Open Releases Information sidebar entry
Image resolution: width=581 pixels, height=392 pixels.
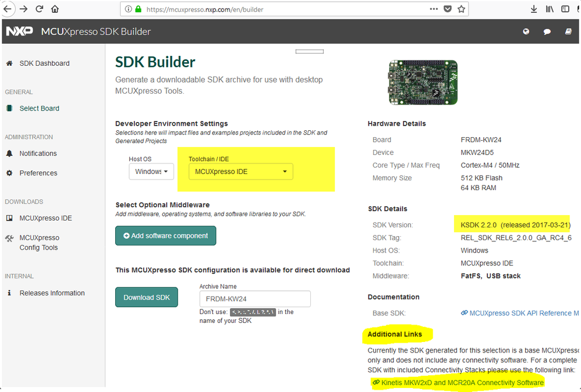click(x=52, y=293)
